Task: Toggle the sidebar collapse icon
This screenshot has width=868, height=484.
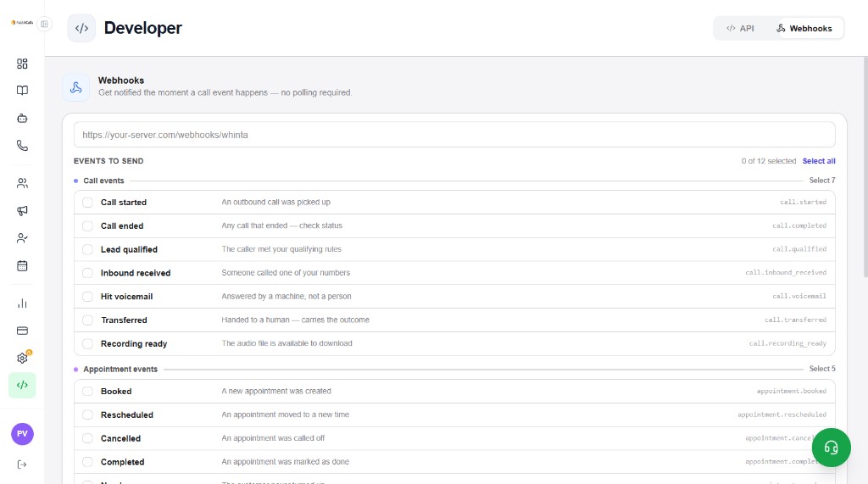Action: 44,24
